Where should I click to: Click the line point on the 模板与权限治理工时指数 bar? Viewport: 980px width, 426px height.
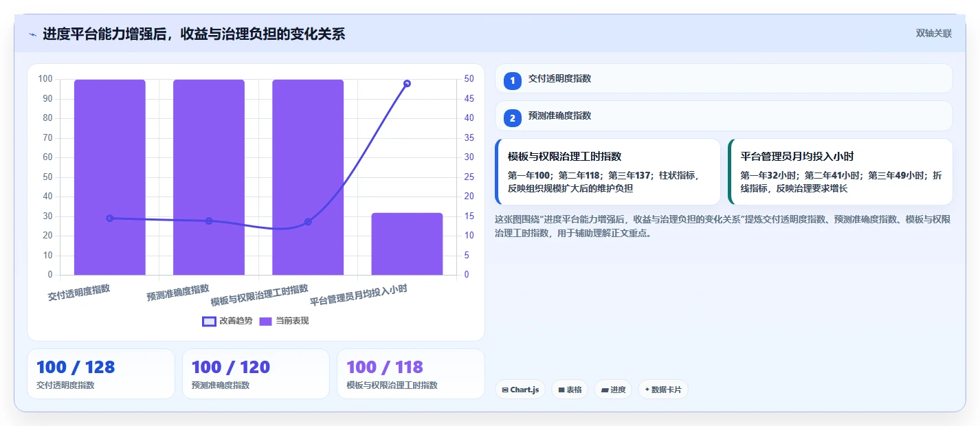[x=308, y=222]
